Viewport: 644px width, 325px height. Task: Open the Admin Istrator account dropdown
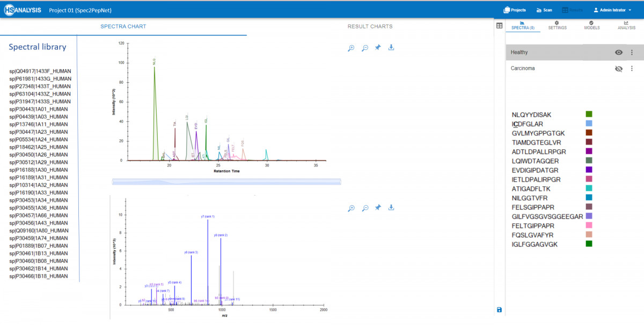612,9
